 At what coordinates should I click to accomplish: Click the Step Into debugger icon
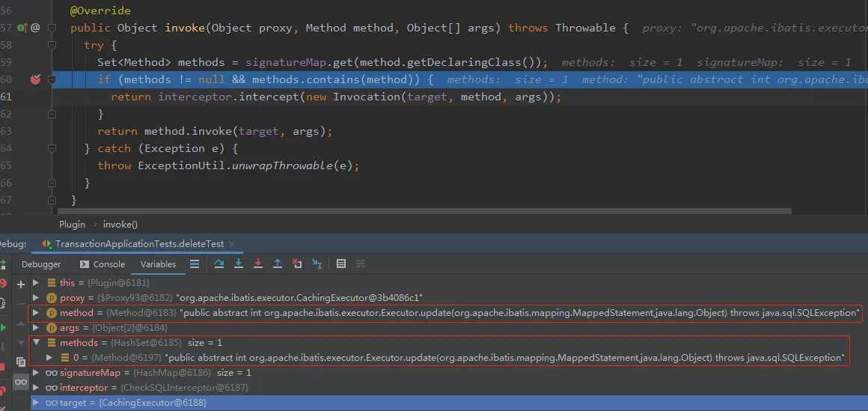239,264
